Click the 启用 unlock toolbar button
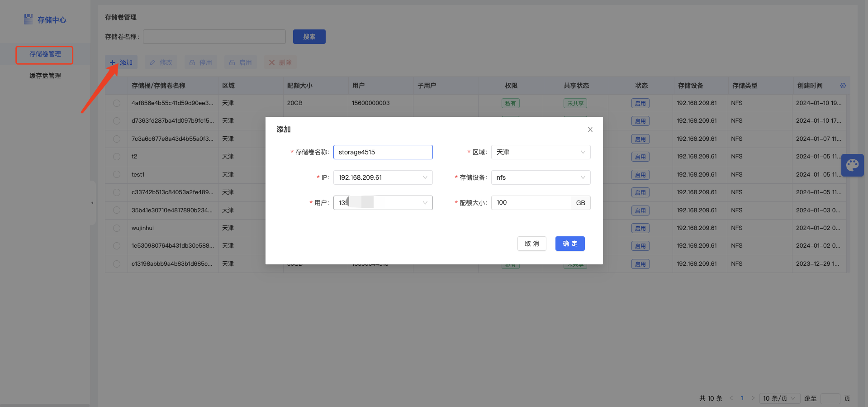Viewport: 868px width, 407px height. 241,62
